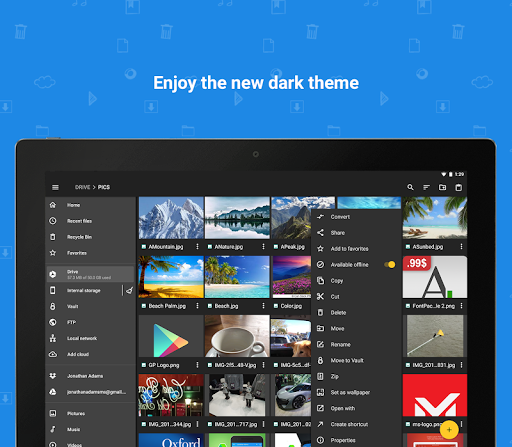The image size is (512, 447).
Task: Select the Drive storage entry in sidebar
Action: coord(90,274)
